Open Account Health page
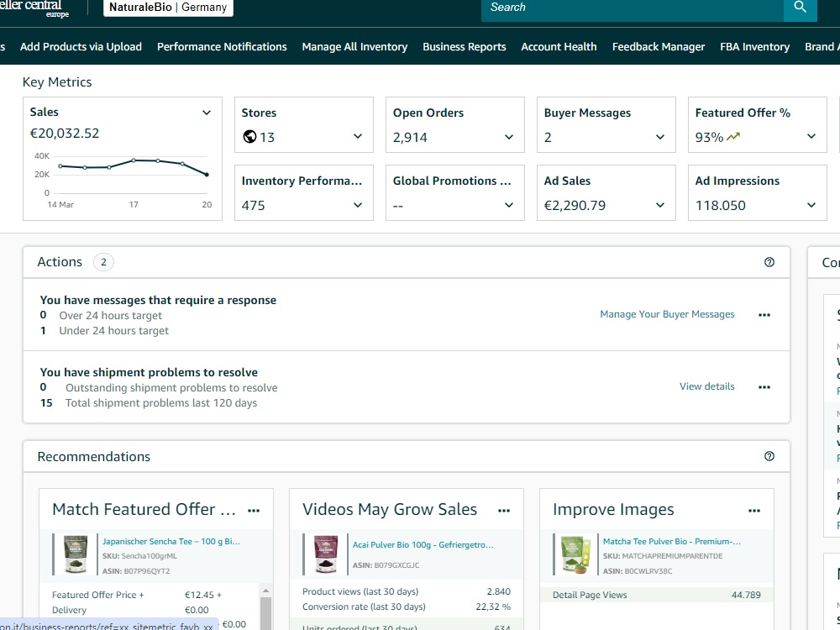The height and width of the screenshot is (630, 840). [559, 46]
